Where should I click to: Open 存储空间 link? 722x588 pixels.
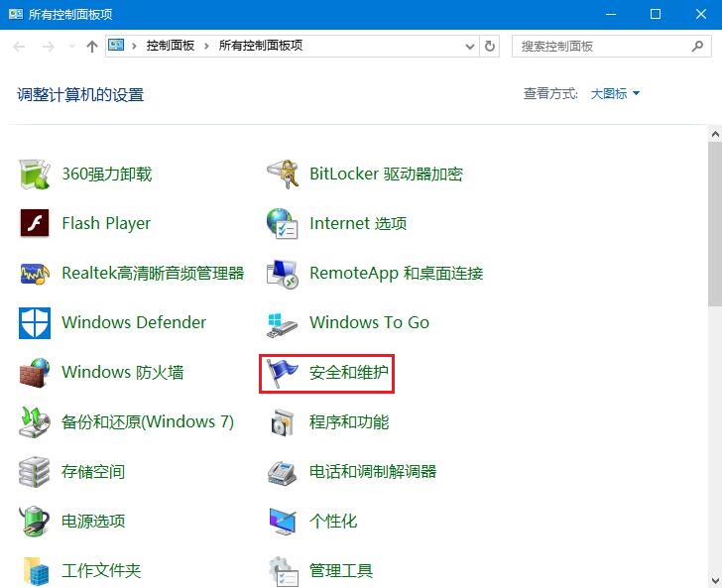93,472
